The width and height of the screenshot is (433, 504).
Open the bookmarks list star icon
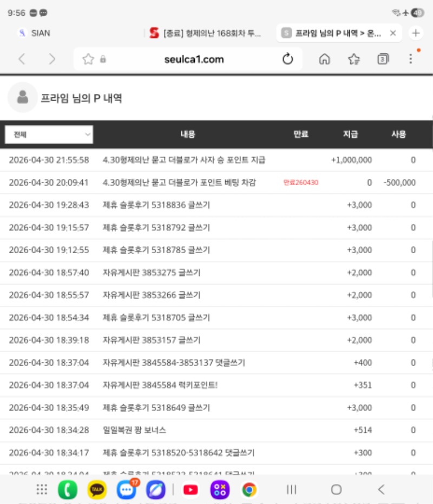coord(354,59)
